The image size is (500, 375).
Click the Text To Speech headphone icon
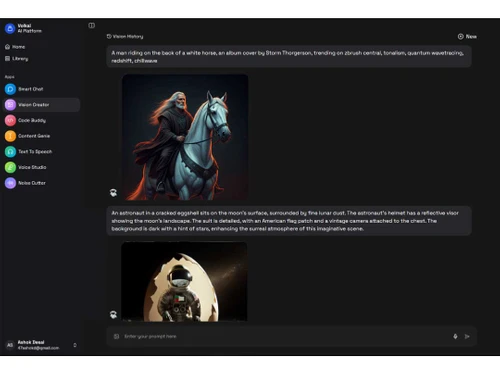coord(10,152)
